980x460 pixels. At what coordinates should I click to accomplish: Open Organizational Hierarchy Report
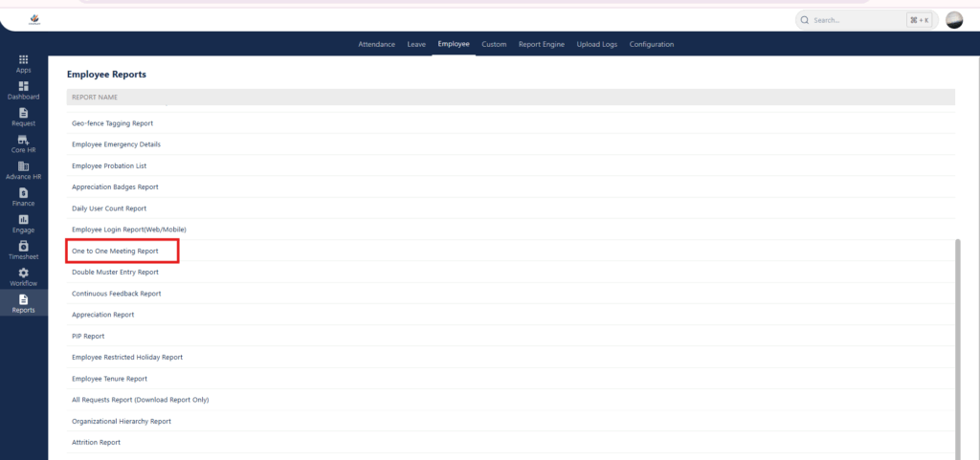(x=511, y=422)
